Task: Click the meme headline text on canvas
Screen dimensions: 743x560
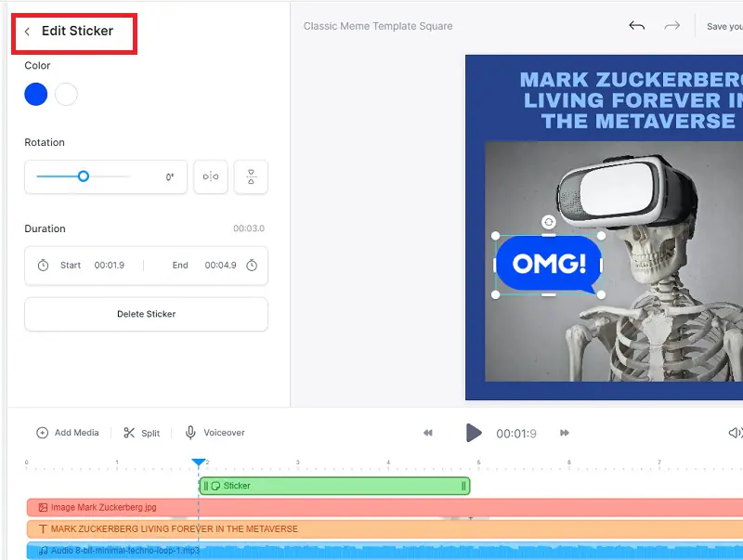Action: point(632,100)
